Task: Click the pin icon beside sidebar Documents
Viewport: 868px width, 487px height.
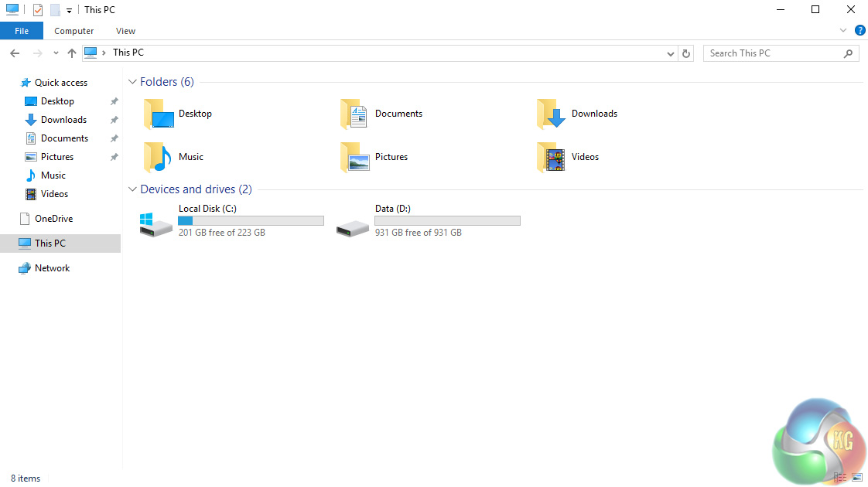Action: click(x=114, y=138)
